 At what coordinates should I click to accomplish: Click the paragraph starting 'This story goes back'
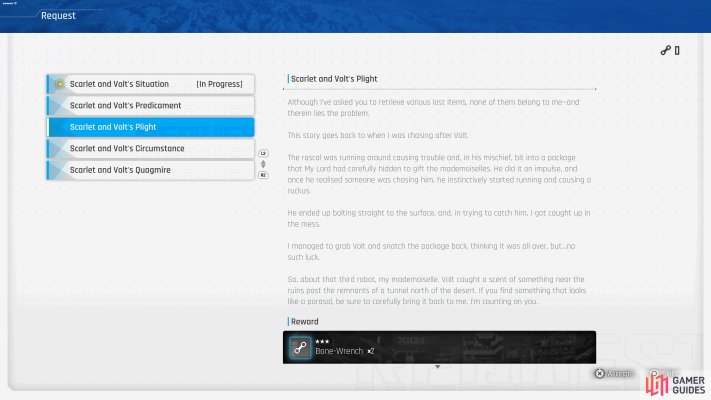378,135
